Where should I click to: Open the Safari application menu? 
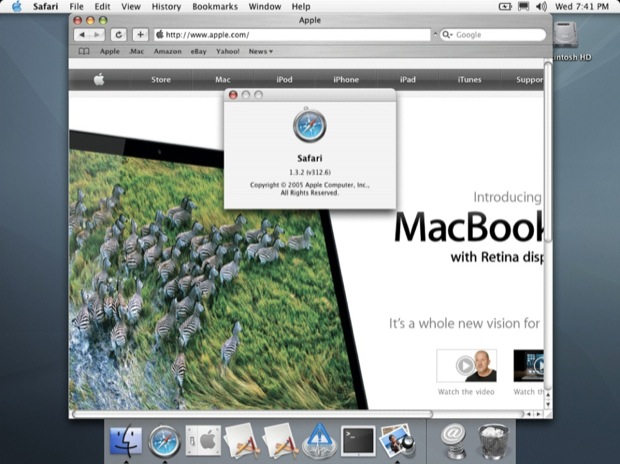(x=45, y=6)
